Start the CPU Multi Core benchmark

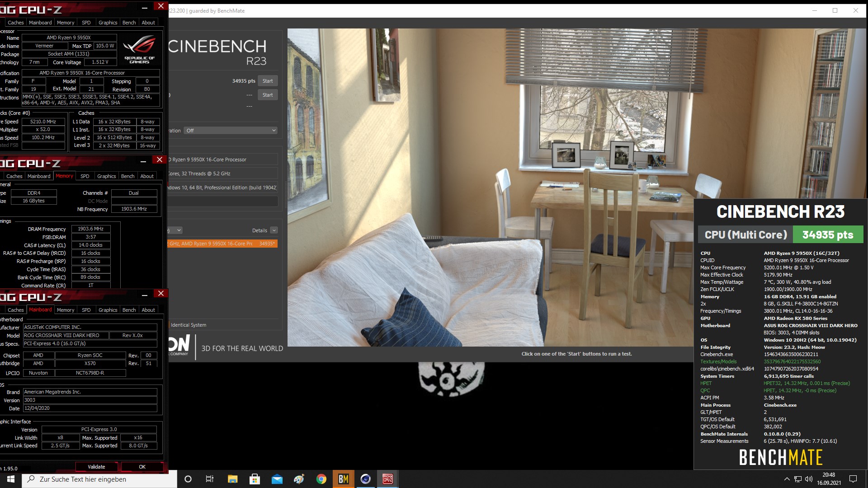(x=268, y=81)
